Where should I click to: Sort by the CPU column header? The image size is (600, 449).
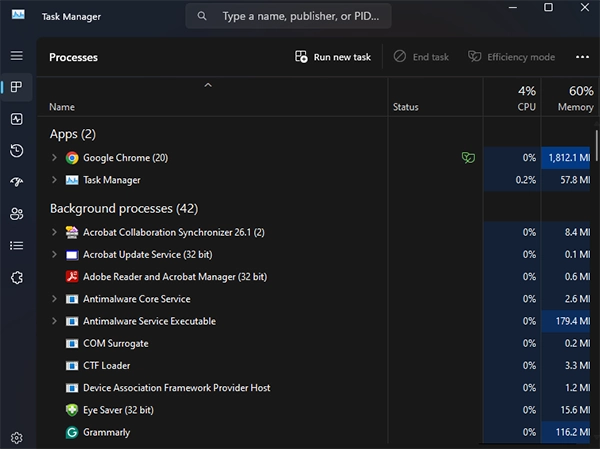(512, 99)
